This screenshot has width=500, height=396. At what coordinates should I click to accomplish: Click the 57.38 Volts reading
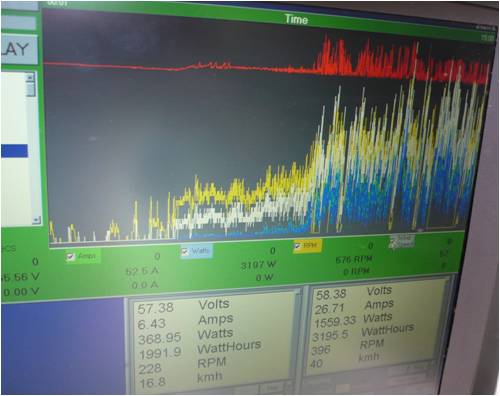pos(155,308)
